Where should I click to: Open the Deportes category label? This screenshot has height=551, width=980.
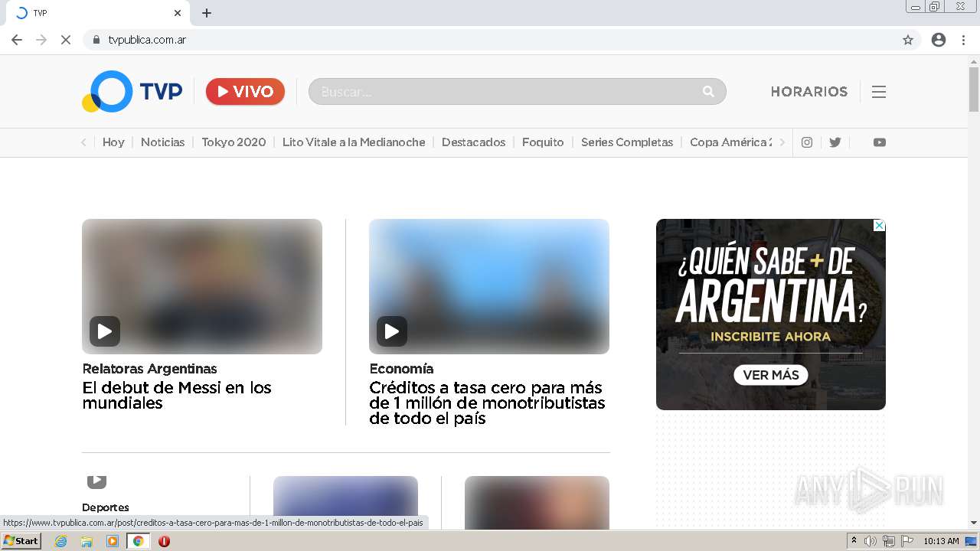(x=106, y=507)
